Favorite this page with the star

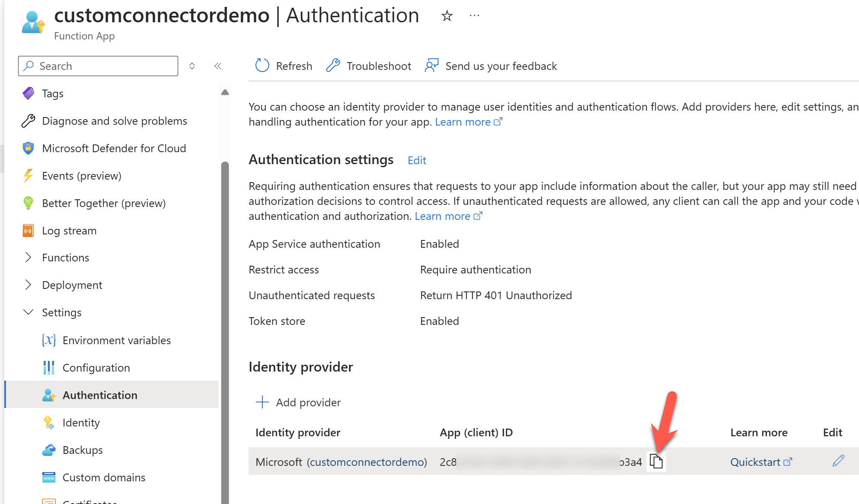[447, 15]
